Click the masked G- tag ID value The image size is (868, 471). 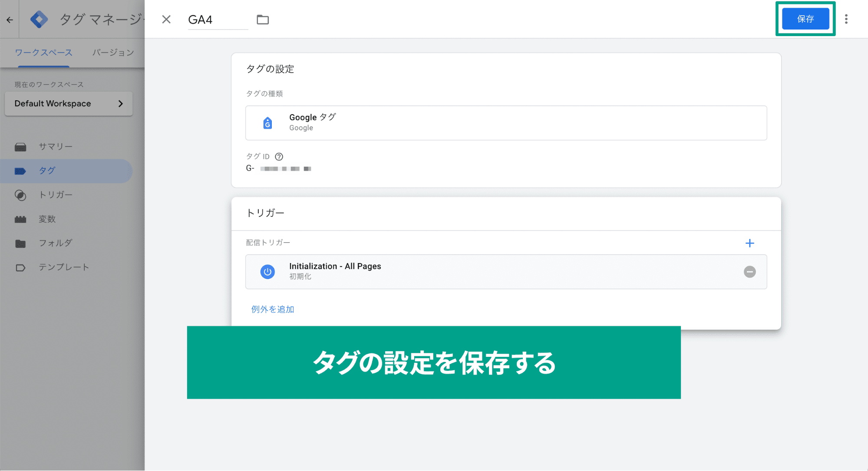click(279, 168)
